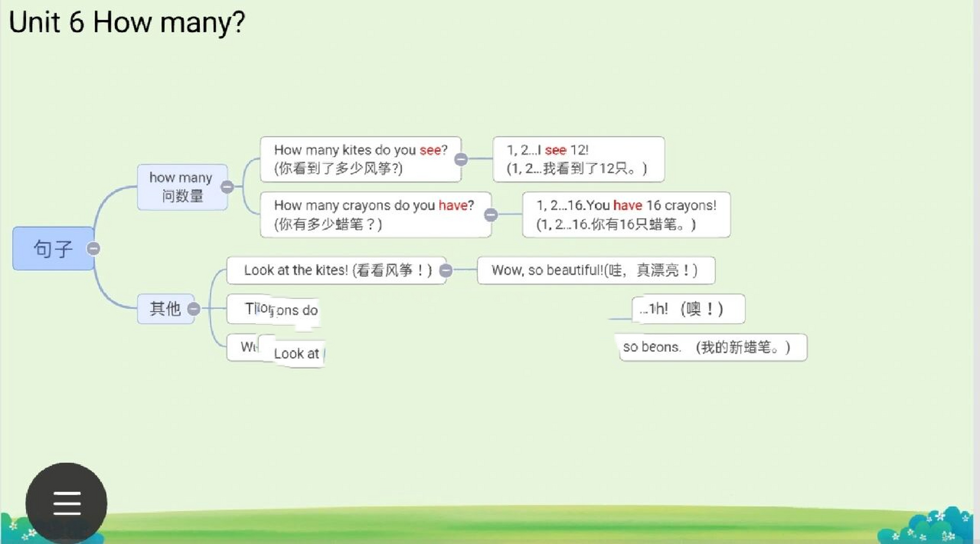
Task: Select How many crayons do you have node
Action: (374, 215)
